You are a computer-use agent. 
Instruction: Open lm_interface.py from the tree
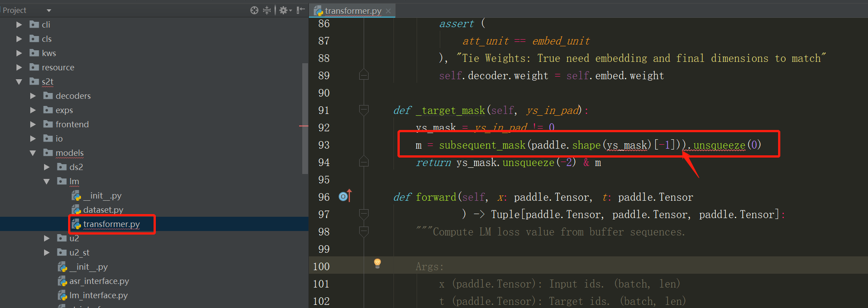(x=98, y=295)
